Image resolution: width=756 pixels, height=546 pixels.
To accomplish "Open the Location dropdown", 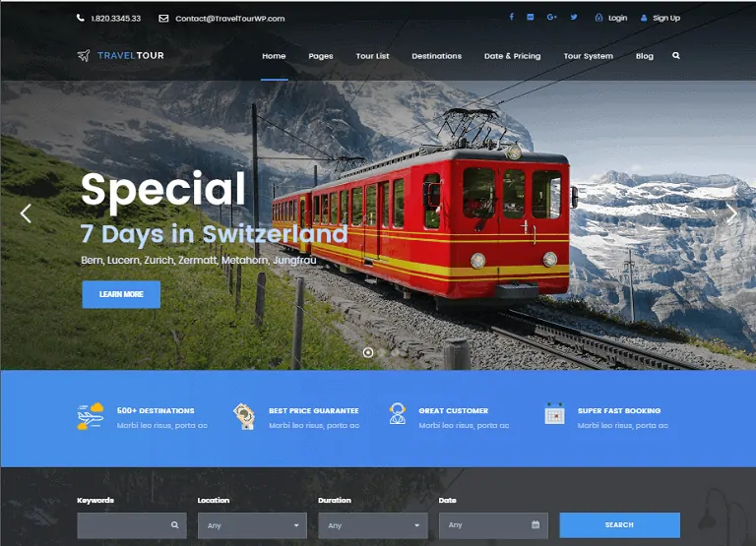I will [x=252, y=525].
